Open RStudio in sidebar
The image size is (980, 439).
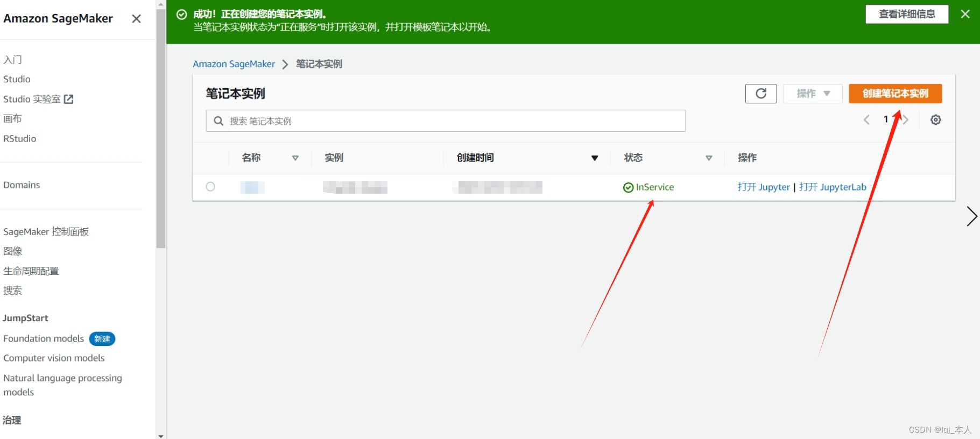click(x=20, y=138)
